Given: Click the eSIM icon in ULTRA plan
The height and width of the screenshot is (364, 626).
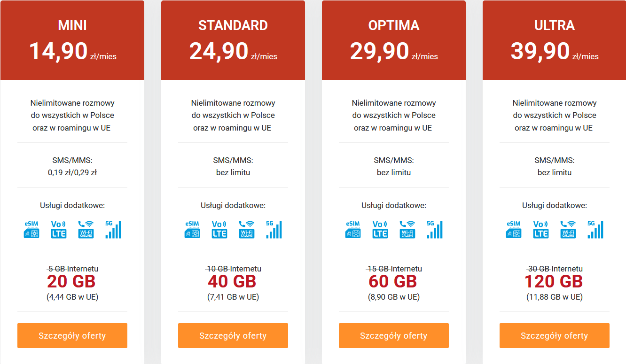Looking at the screenshot, I should click(513, 230).
